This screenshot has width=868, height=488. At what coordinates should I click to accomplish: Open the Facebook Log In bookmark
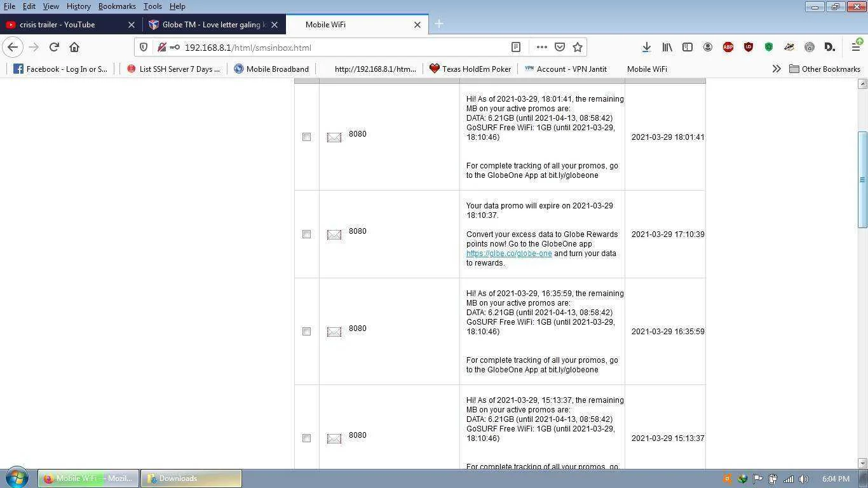click(x=60, y=69)
